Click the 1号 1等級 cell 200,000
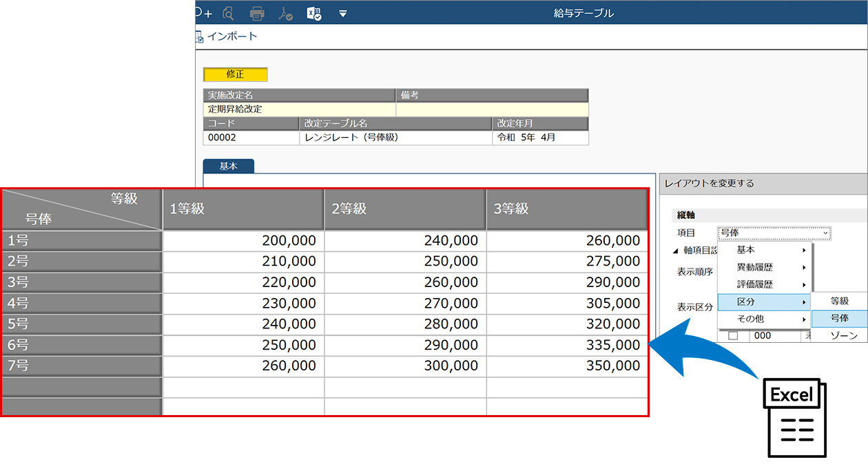Image resolution: width=868 pixels, height=475 pixels. pyautogui.click(x=243, y=241)
